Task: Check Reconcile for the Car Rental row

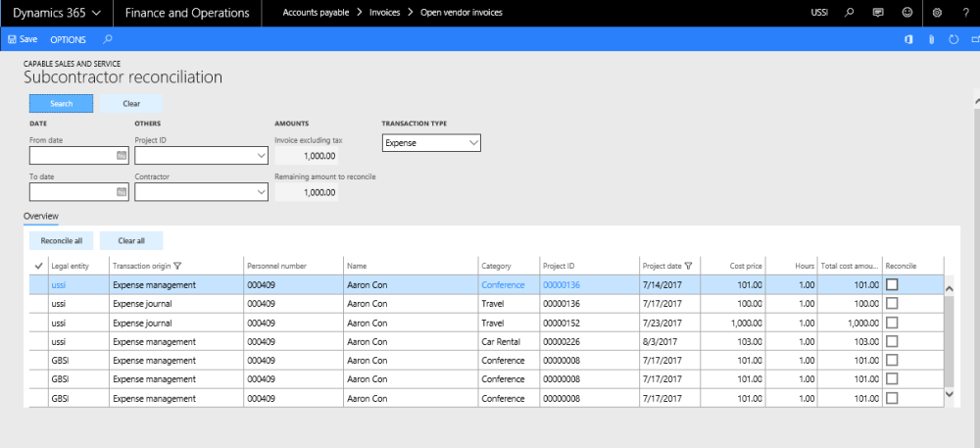Action: 891,339
